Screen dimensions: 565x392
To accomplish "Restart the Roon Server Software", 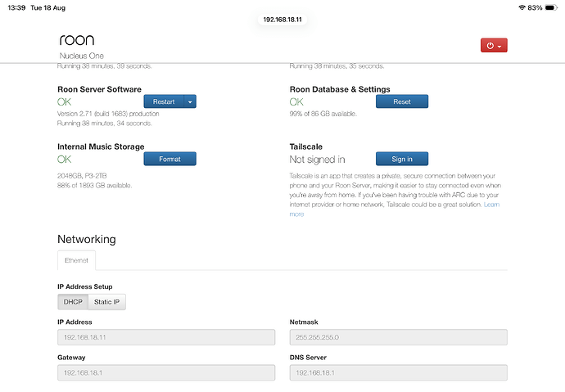I will coord(164,101).
